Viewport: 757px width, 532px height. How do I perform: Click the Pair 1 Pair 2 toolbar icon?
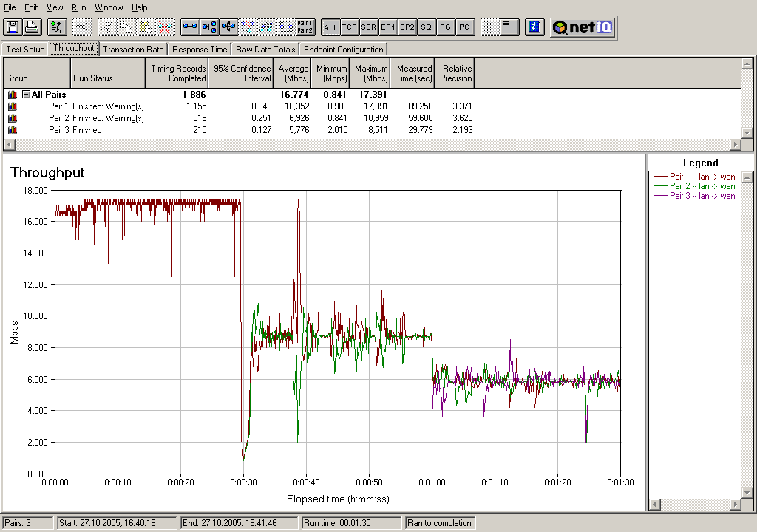pyautogui.click(x=305, y=27)
